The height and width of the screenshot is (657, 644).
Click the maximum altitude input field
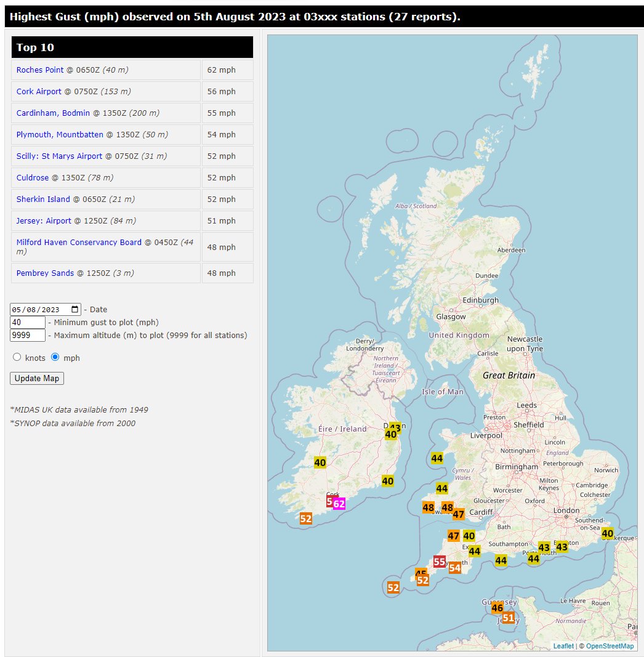(x=28, y=335)
